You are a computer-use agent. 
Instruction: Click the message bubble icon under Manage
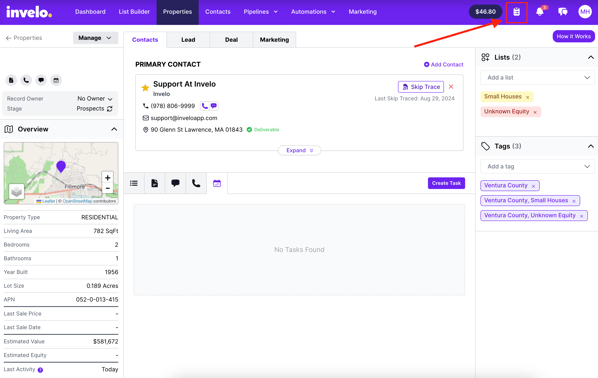41,80
